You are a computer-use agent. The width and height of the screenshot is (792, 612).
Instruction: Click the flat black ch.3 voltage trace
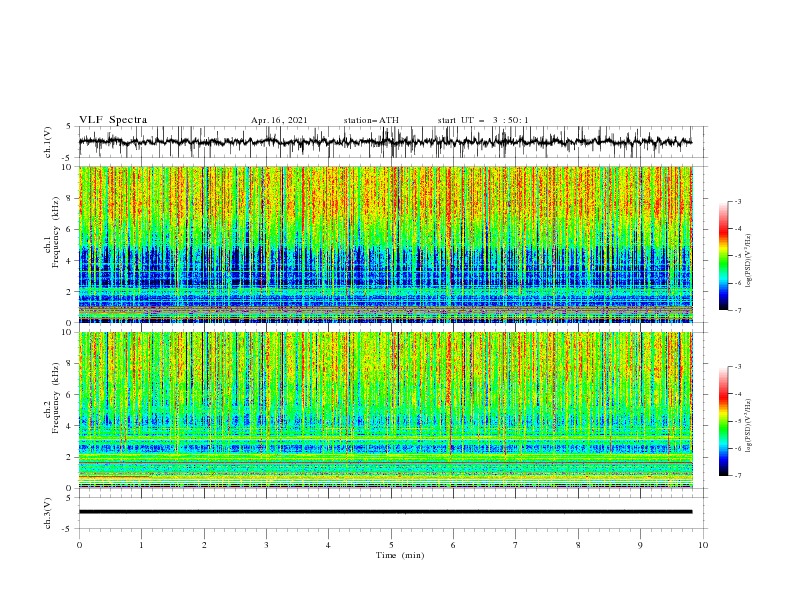[x=385, y=512]
